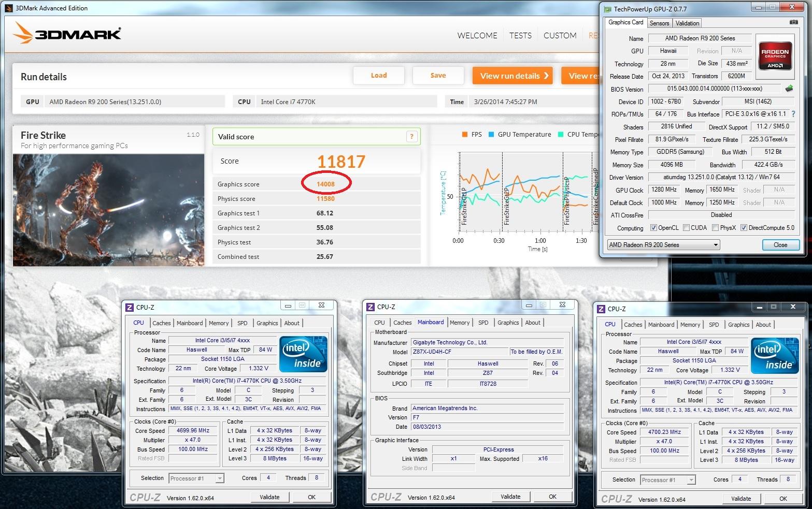Click the right CPU-Z window Z icon
812x509 pixels.
[601, 309]
